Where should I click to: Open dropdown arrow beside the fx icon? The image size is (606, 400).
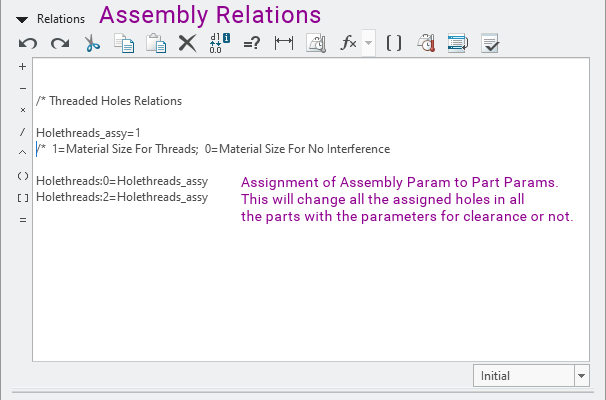click(368, 43)
